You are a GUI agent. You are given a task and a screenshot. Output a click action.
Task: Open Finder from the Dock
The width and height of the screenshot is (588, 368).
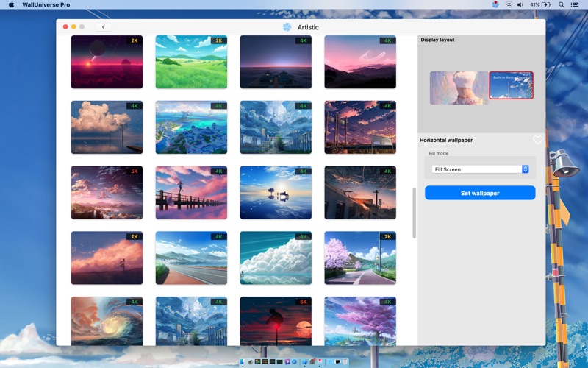[243, 361]
